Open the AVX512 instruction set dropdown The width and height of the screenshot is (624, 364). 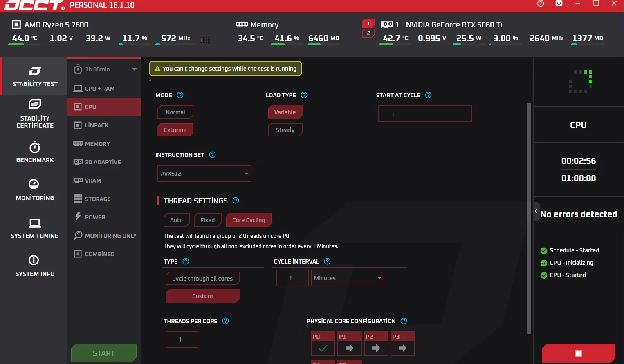click(x=204, y=173)
